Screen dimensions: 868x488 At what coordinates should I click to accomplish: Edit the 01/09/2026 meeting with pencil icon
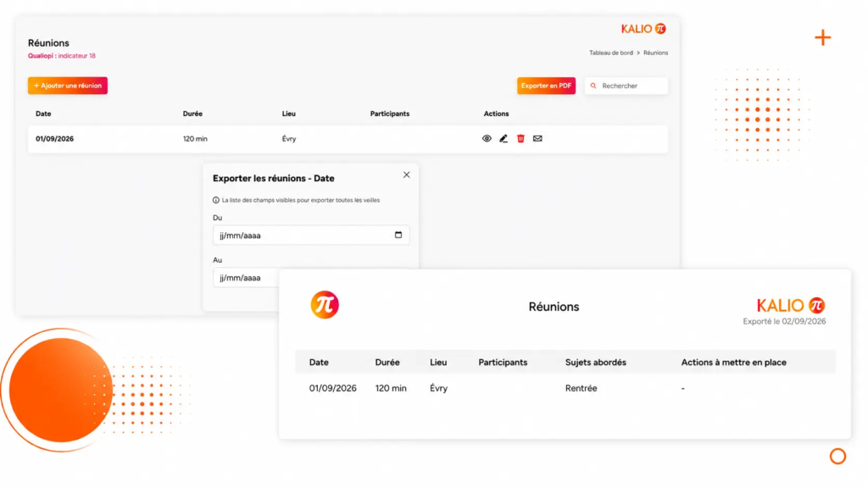[x=504, y=139]
